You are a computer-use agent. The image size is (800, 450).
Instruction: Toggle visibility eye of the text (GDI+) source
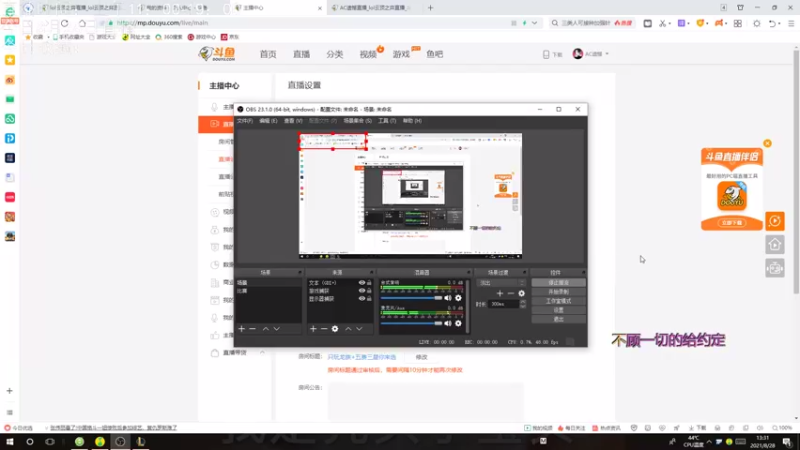362,283
